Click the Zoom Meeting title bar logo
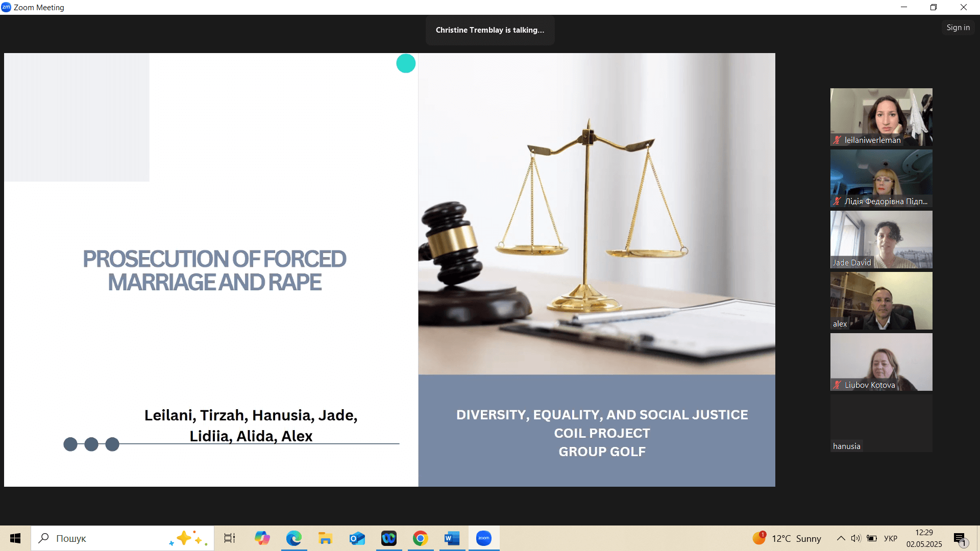980x551 pixels. pyautogui.click(x=6, y=7)
